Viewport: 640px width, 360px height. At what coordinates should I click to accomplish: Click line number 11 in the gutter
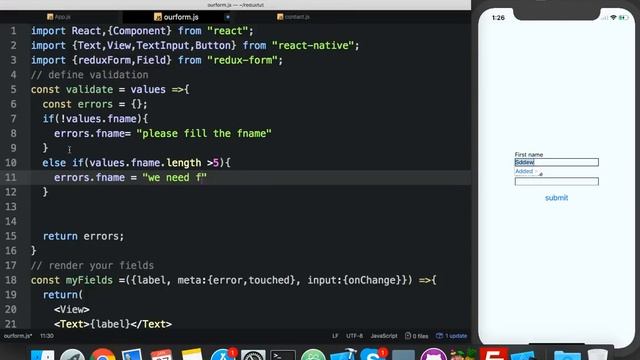pyautogui.click(x=11, y=178)
